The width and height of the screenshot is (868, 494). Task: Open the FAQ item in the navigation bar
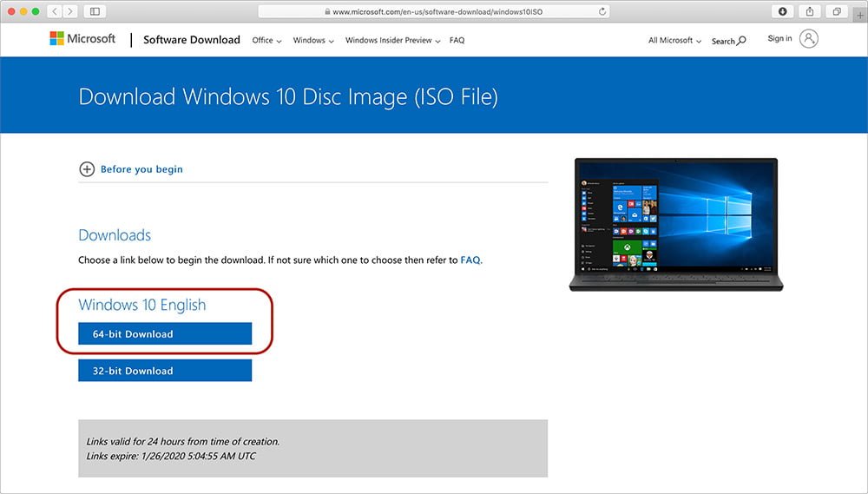click(x=457, y=41)
